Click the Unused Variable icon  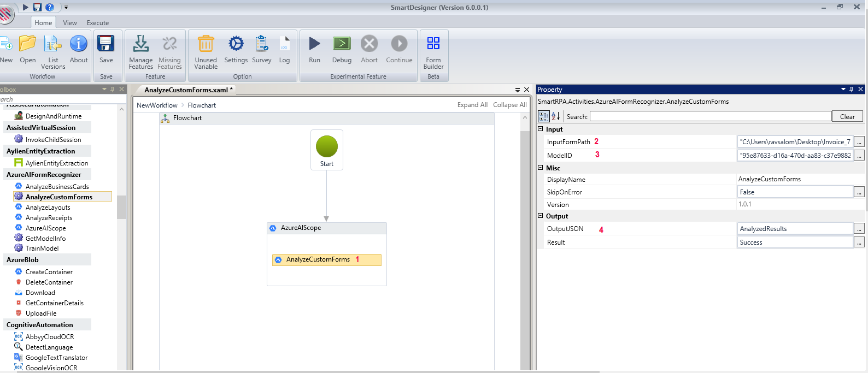tap(206, 44)
